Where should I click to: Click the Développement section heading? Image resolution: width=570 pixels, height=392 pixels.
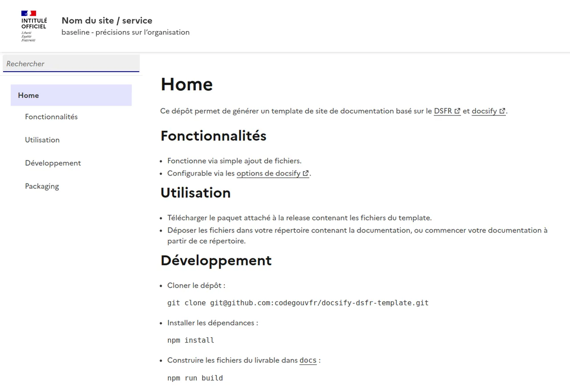(216, 261)
